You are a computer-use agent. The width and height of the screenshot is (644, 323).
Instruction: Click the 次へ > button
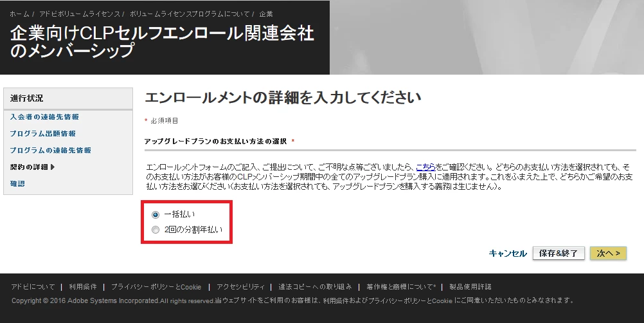click(608, 254)
